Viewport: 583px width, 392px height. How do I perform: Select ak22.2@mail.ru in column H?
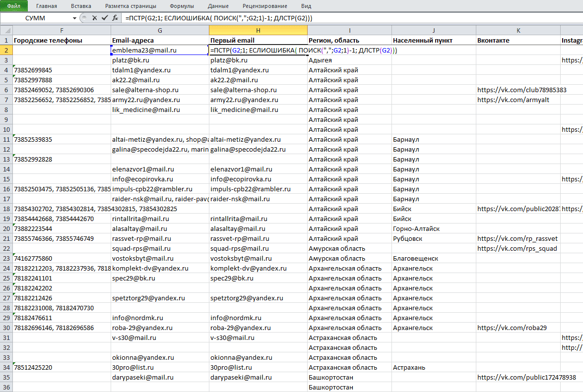pyautogui.click(x=258, y=80)
